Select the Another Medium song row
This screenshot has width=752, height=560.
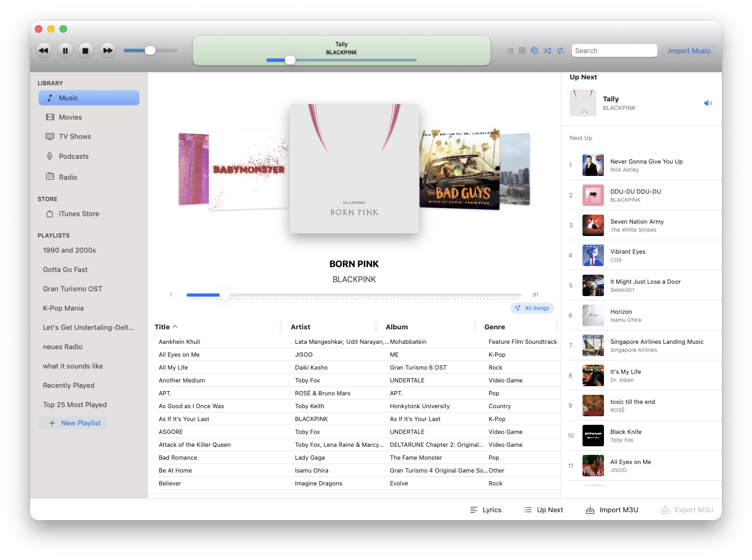point(357,380)
